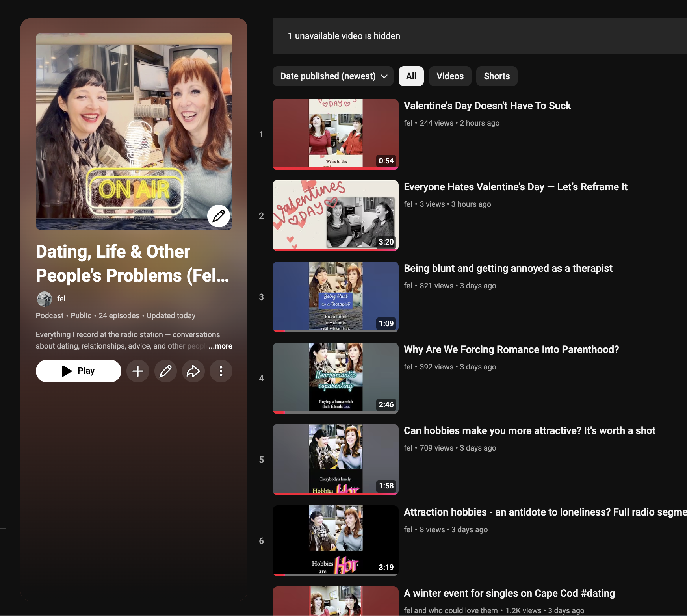Click the 'Podcast' label under channel name

click(x=50, y=315)
